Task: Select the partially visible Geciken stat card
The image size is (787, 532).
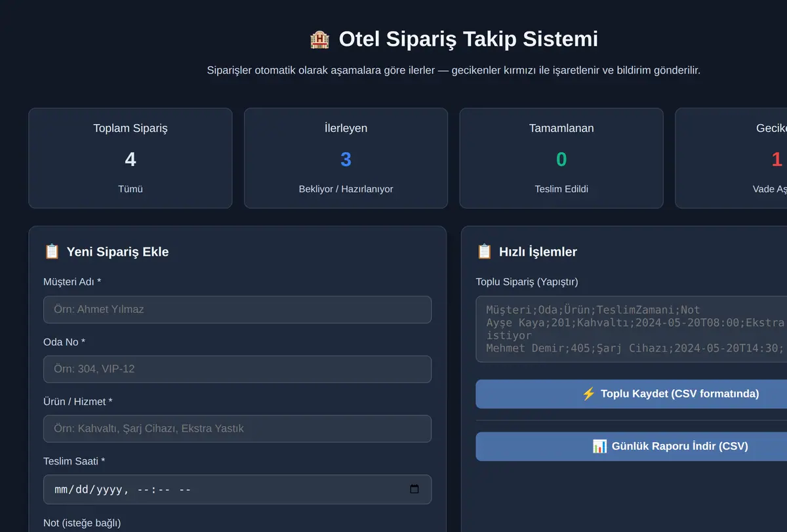Action: coord(731,158)
